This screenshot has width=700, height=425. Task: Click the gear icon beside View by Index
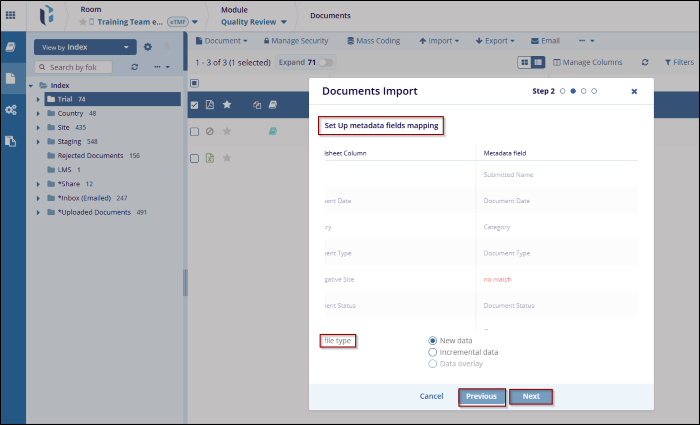coord(148,46)
